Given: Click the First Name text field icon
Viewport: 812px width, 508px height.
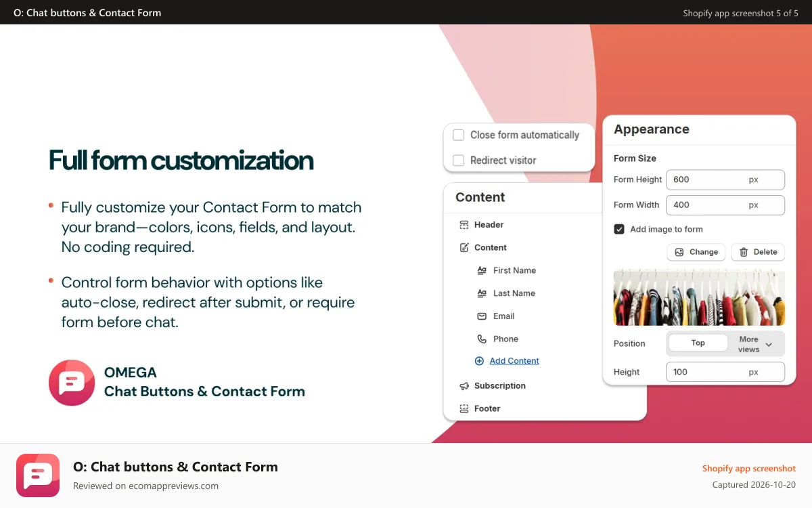Looking at the screenshot, I should 482,270.
